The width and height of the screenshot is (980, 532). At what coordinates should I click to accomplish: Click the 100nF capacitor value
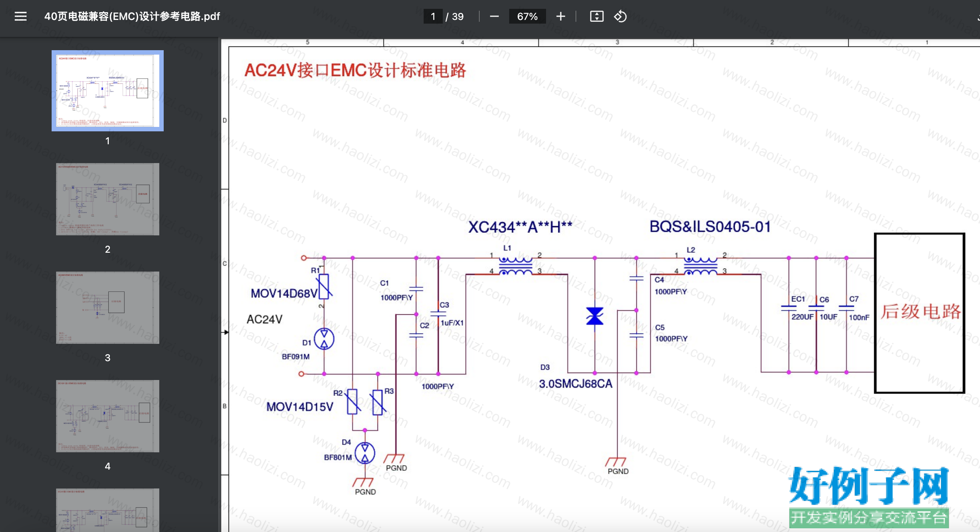click(x=859, y=317)
